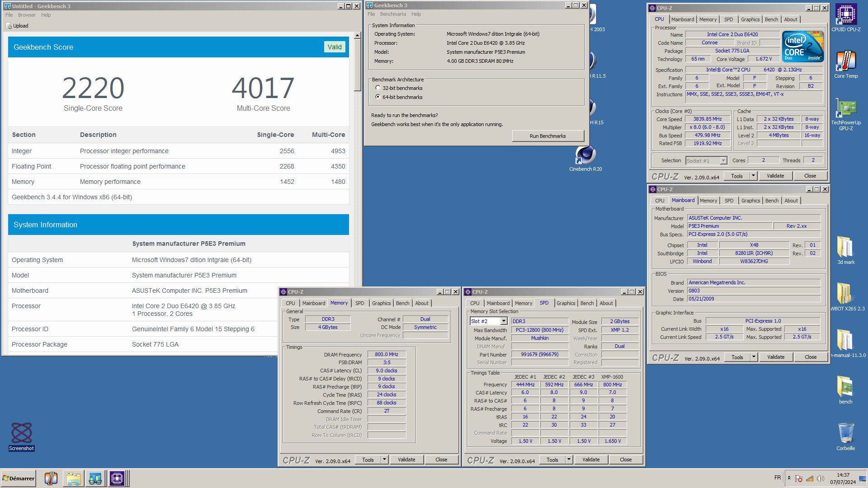Click Validate in top CPU-Z window

[775, 176]
